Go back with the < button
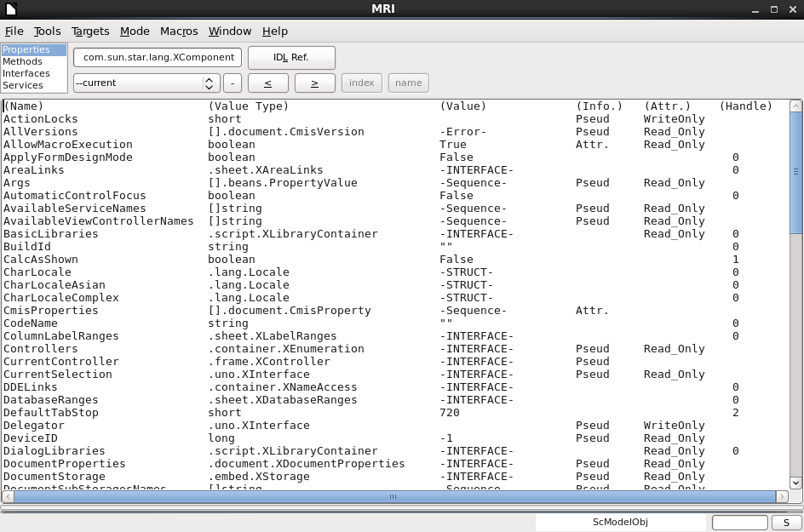This screenshot has width=804, height=532. [x=268, y=83]
